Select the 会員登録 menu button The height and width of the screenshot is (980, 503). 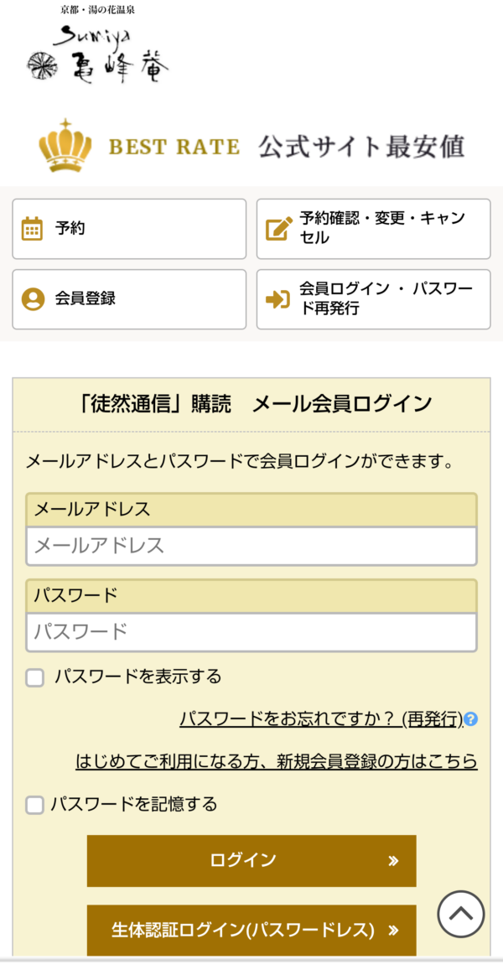click(129, 299)
